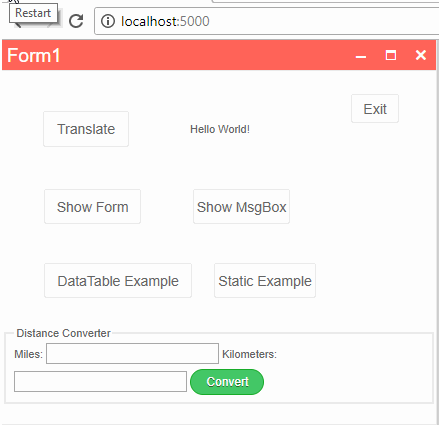439x425 pixels.
Task: Launch the Show MsgBox button
Action: (241, 207)
